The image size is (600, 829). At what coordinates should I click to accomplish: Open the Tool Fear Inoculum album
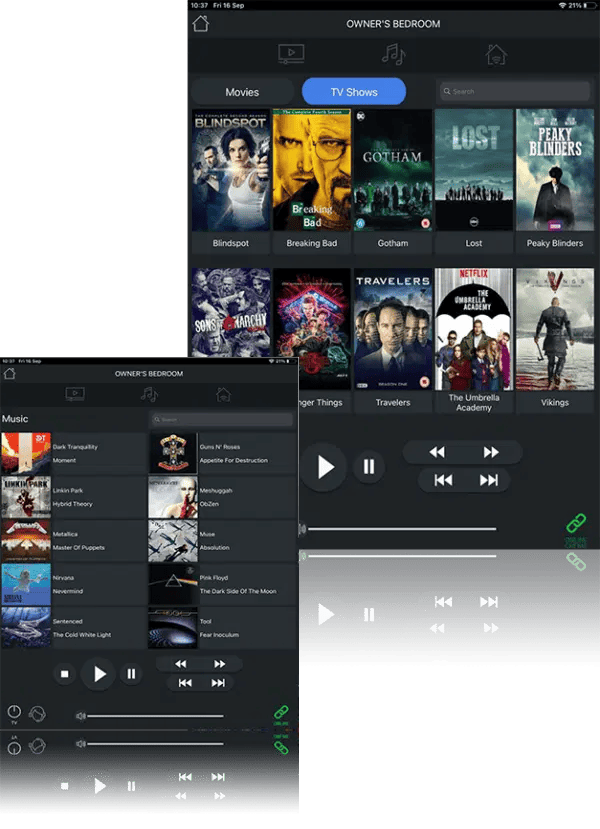tap(223, 628)
